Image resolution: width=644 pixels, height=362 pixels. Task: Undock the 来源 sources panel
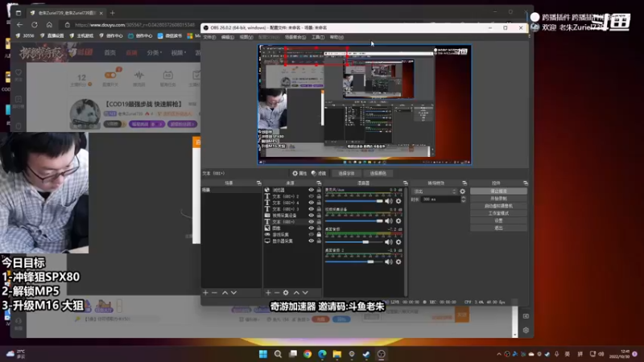pyautogui.click(x=319, y=183)
